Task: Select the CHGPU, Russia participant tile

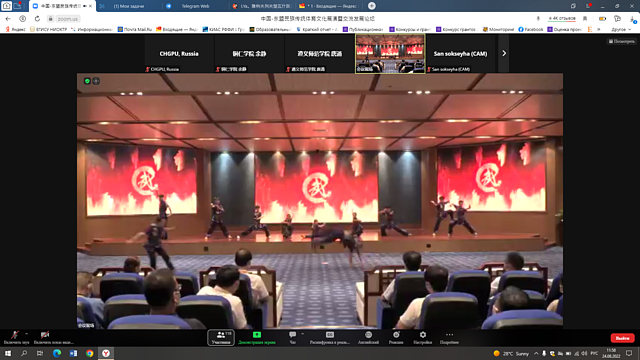Action: [x=179, y=53]
